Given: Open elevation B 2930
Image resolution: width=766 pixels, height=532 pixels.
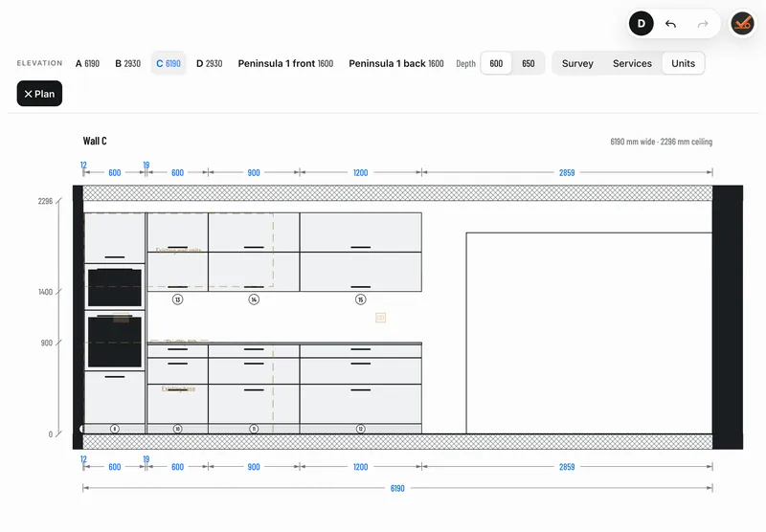Looking at the screenshot, I should [128, 63].
